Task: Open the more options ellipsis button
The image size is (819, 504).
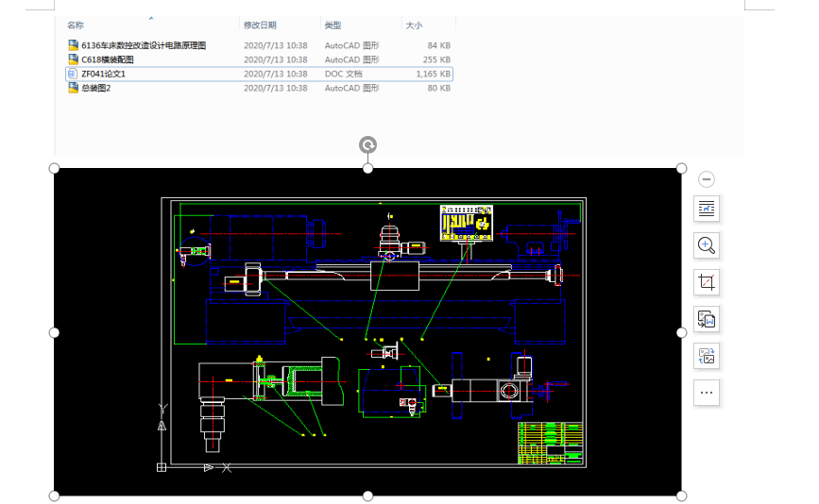Action: tap(707, 393)
